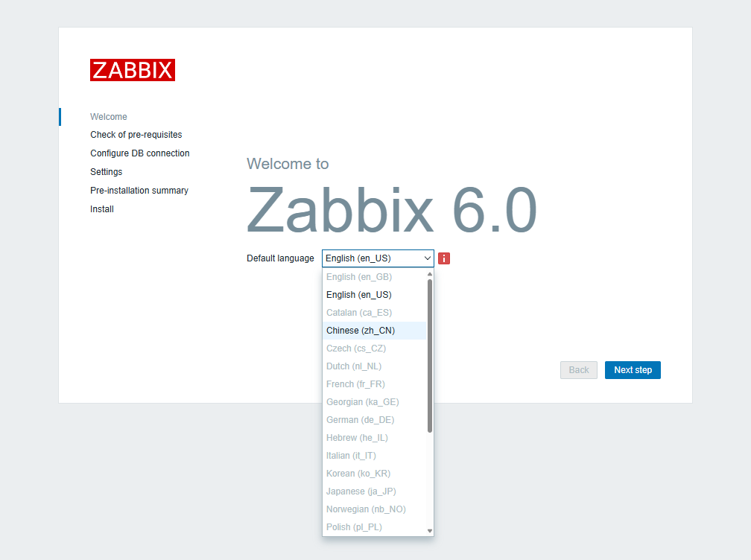Open the Default language dropdown
The height and width of the screenshot is (560, 751).
[377, 258]
